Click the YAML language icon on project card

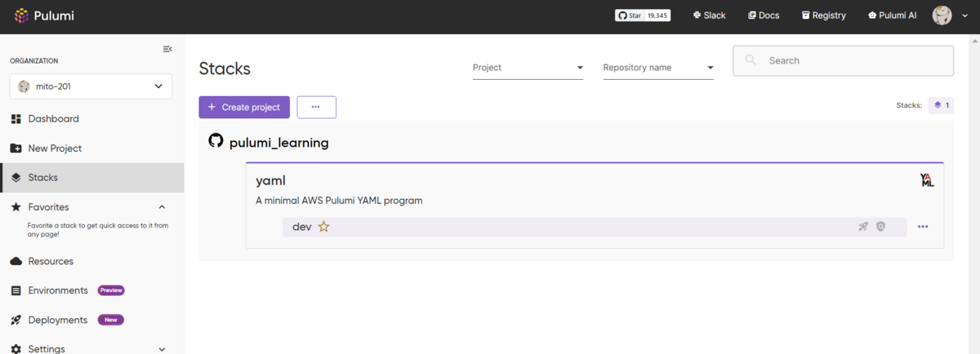pyautogui.click(x=927, y=180)
